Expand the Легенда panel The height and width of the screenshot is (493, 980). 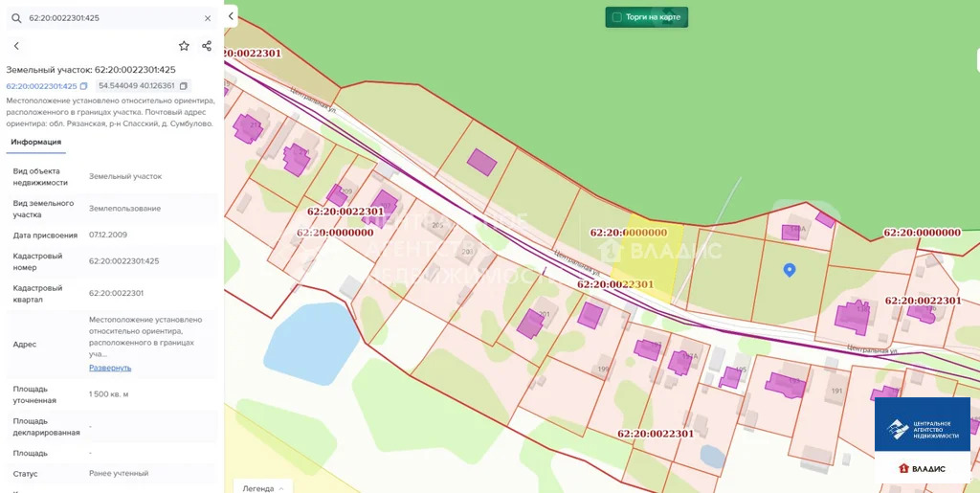click(x=262, y=486)
